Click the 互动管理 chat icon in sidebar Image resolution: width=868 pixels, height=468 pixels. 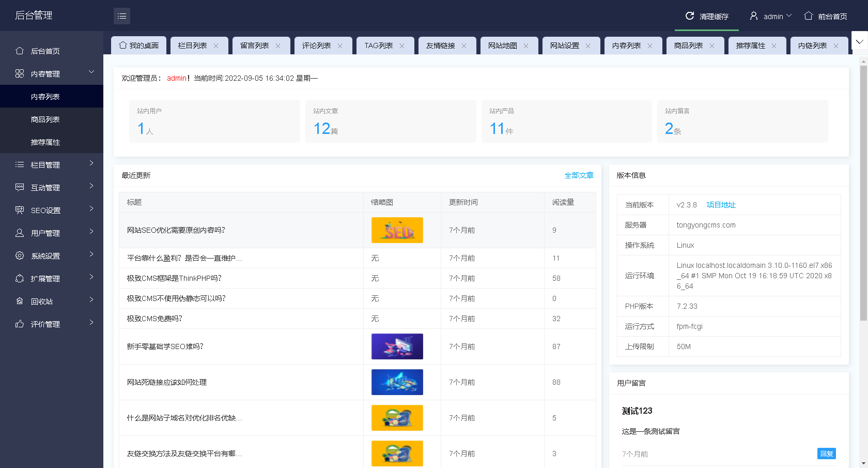[20, 187]
